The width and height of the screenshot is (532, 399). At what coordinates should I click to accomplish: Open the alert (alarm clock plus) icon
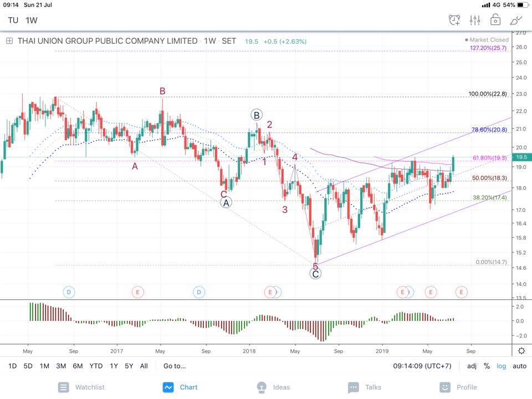point(454,20)
